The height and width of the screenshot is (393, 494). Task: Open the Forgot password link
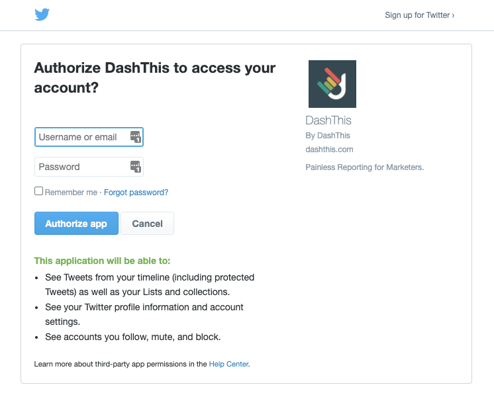[x=136, y=192]
